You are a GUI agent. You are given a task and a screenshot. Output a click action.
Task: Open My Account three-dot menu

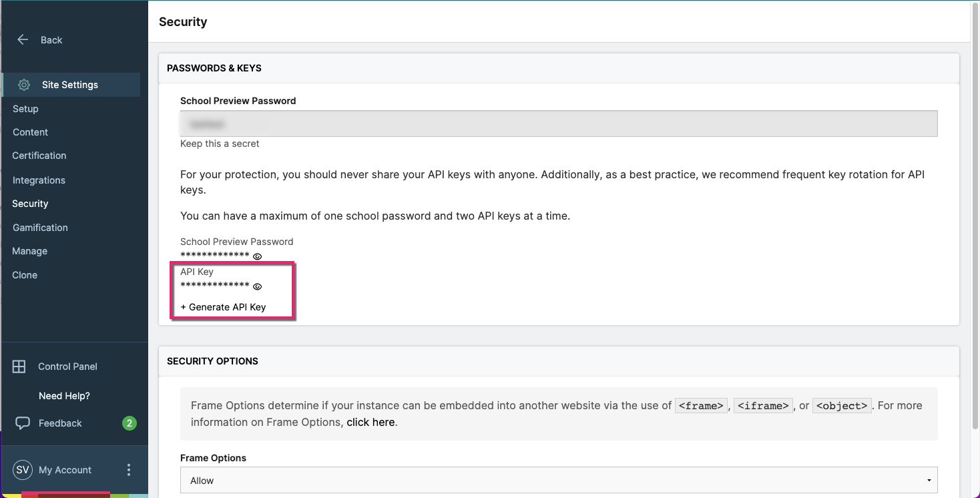[129, 470]
